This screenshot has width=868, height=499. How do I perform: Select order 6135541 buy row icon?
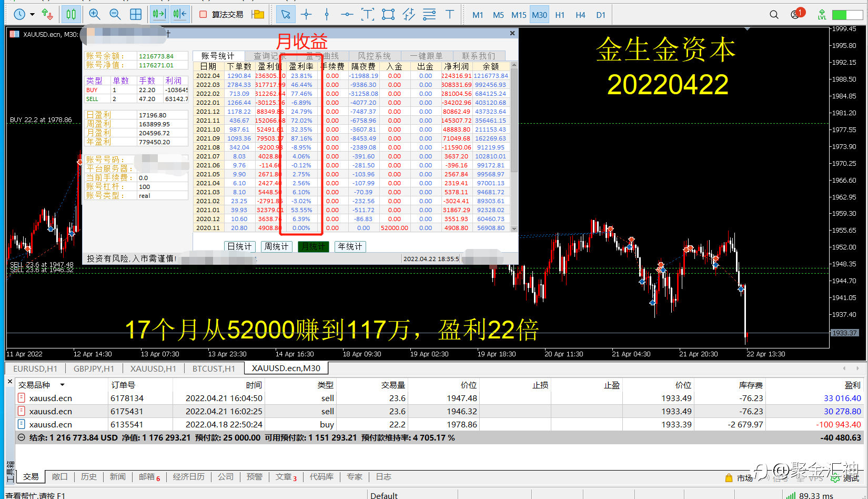(x=22, y=424)
